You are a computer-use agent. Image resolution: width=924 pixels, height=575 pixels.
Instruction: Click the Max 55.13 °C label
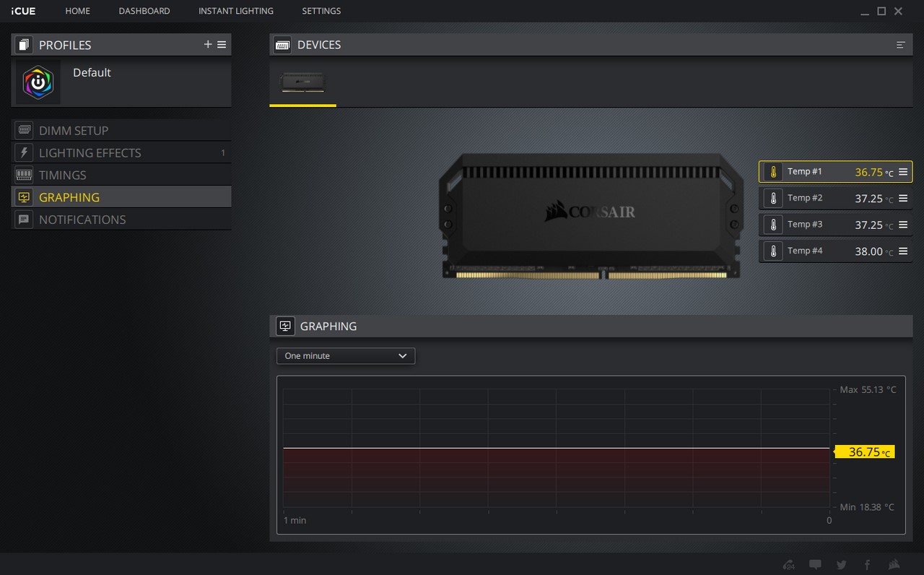(868, 389)
